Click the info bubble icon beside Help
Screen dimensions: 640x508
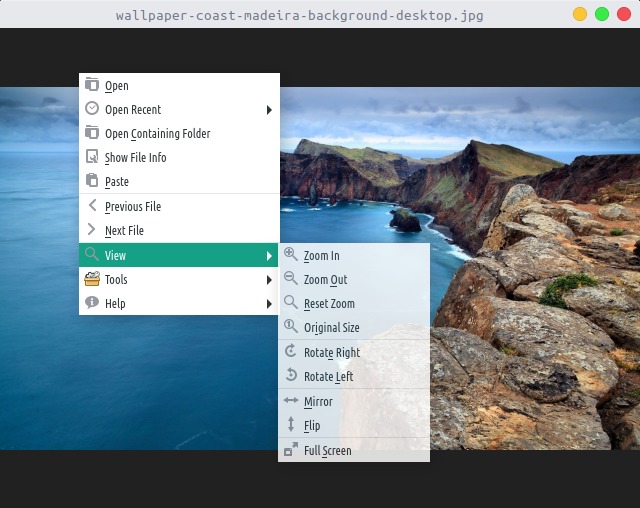point(92,302)
